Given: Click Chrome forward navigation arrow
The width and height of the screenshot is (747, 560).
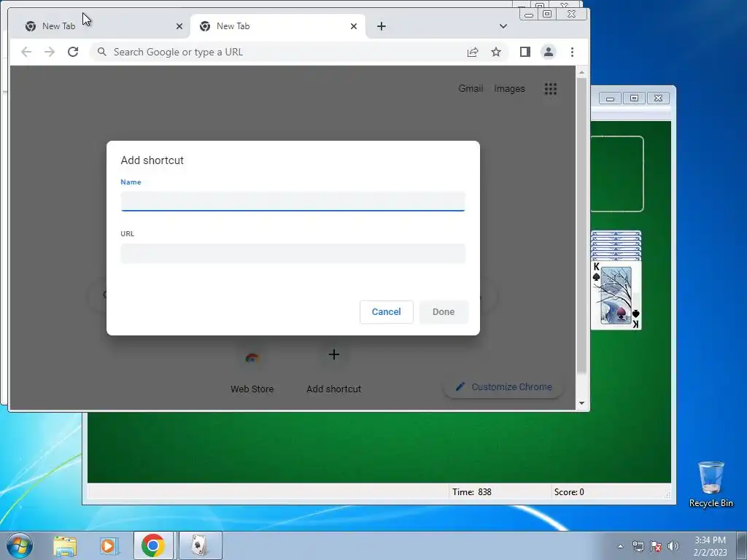Looking at the screenshot, I should point(50,52).
